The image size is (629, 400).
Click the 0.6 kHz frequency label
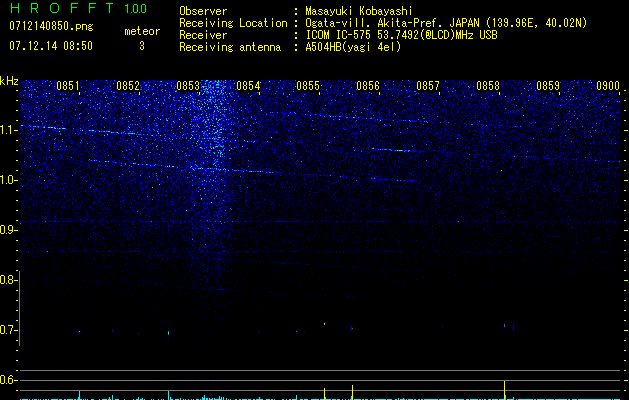8,380
